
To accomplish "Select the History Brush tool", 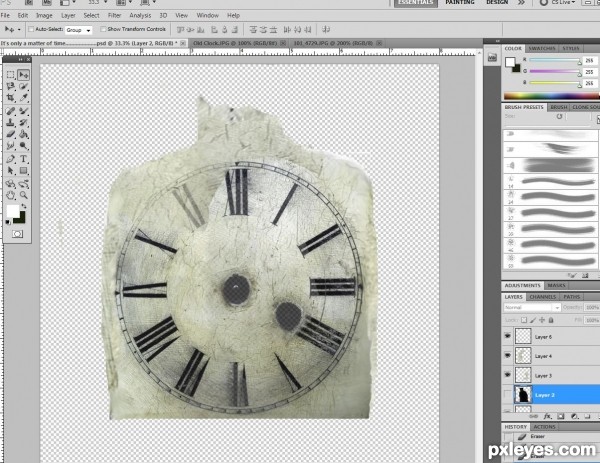I will pyautogui.click(x=23, y=123).
